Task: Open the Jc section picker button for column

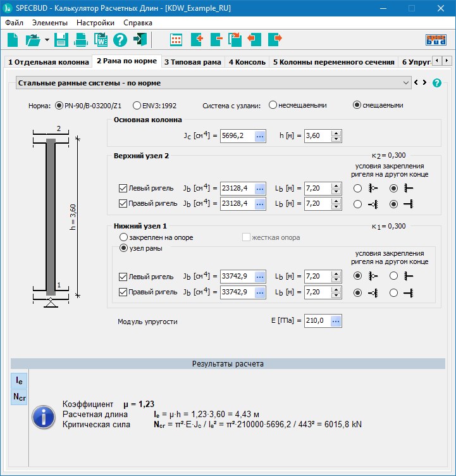Action: (x=260, y=136)
